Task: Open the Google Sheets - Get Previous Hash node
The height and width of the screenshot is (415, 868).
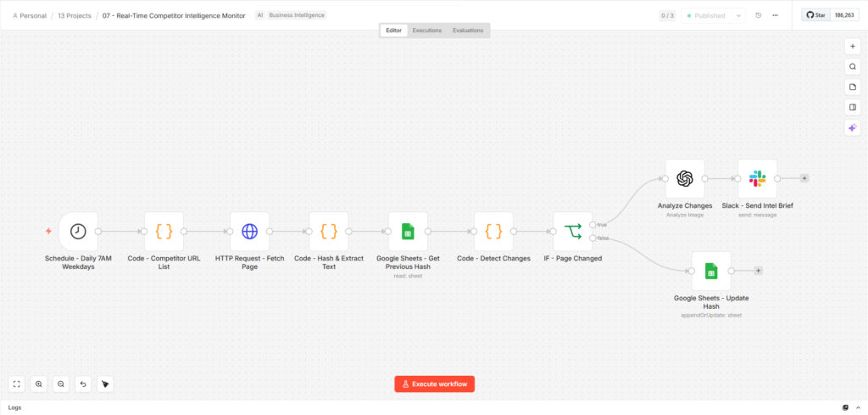Action: (x=408, y=232)
